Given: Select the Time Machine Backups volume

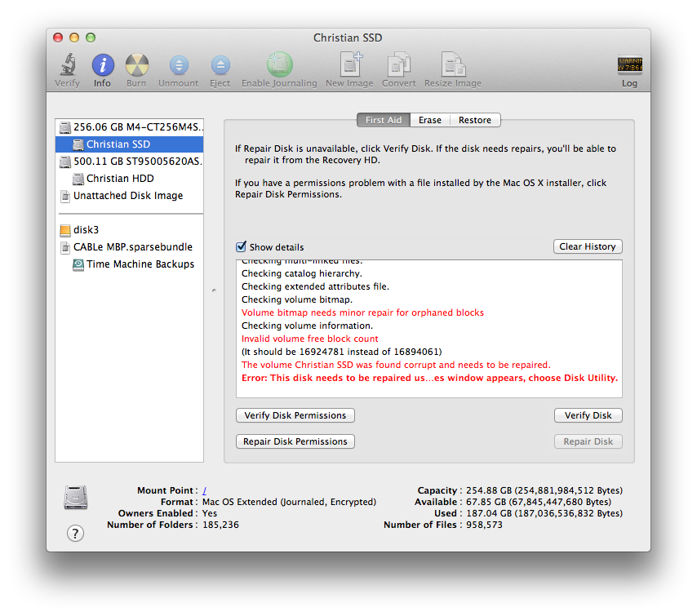Looking at the screenshot, I should point(130,264).
